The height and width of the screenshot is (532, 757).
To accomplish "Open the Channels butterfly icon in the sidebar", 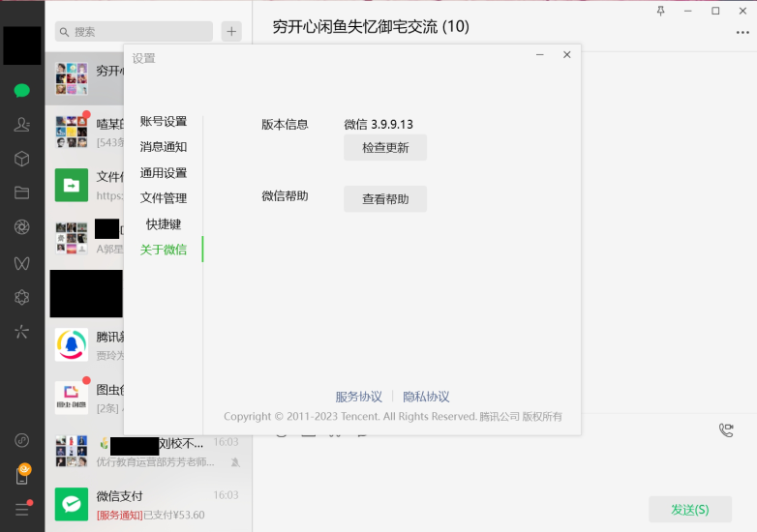I will 21,263.
